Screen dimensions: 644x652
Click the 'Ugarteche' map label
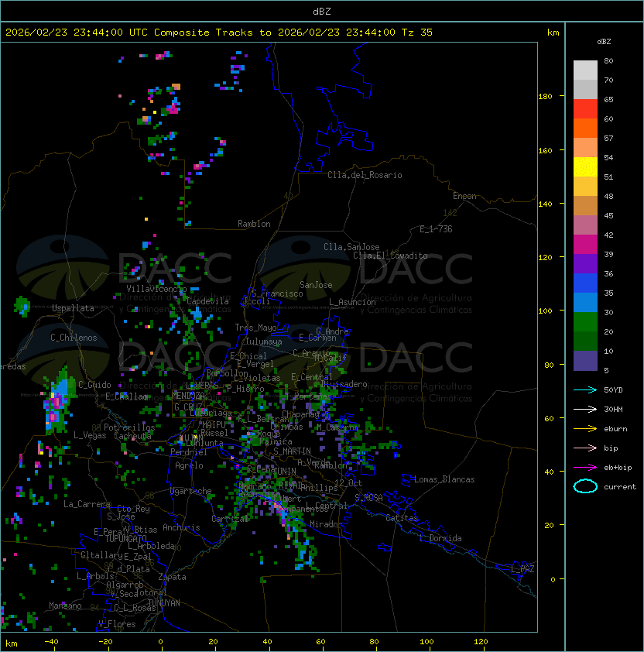click(x=191, y=492)
